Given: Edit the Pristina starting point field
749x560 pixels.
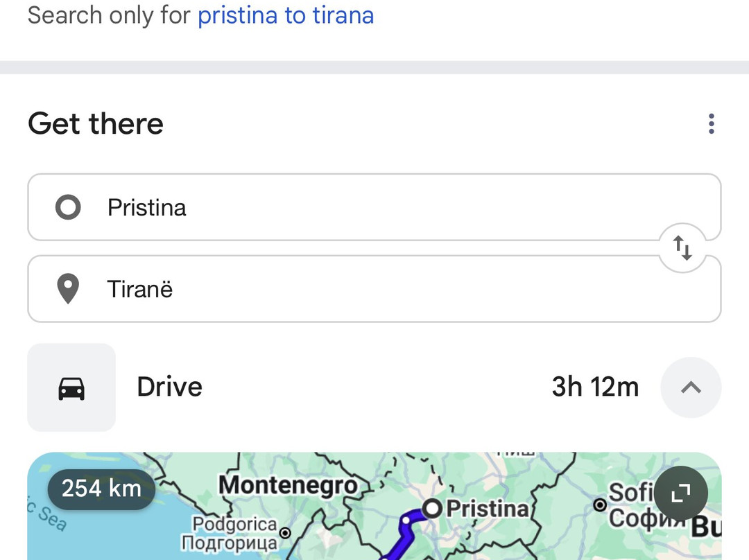Looking at the screenshot, I should pyautogui.click(x=374, y=207).
